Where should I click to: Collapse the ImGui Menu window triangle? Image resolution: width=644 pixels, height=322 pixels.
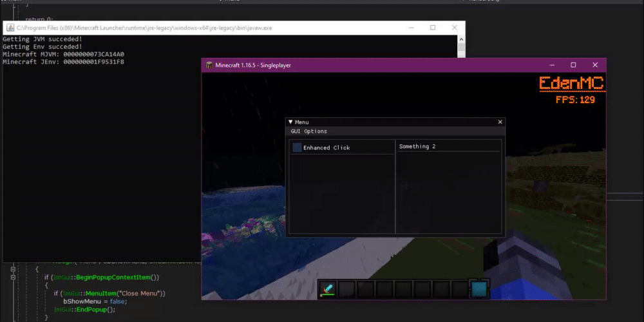click(x=290, y=122)
